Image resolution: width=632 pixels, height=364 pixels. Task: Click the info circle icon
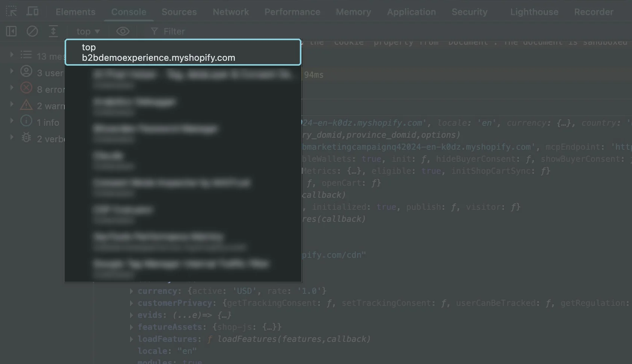coord(26,121)
